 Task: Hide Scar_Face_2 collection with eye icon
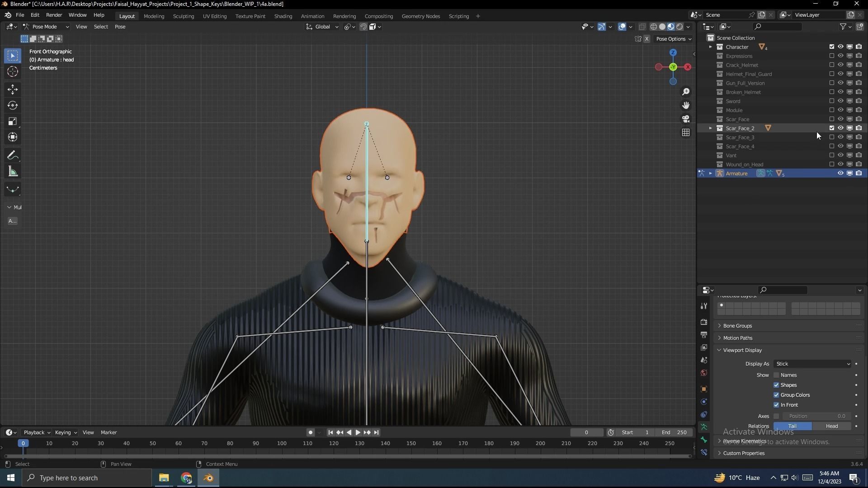point(840,128)
